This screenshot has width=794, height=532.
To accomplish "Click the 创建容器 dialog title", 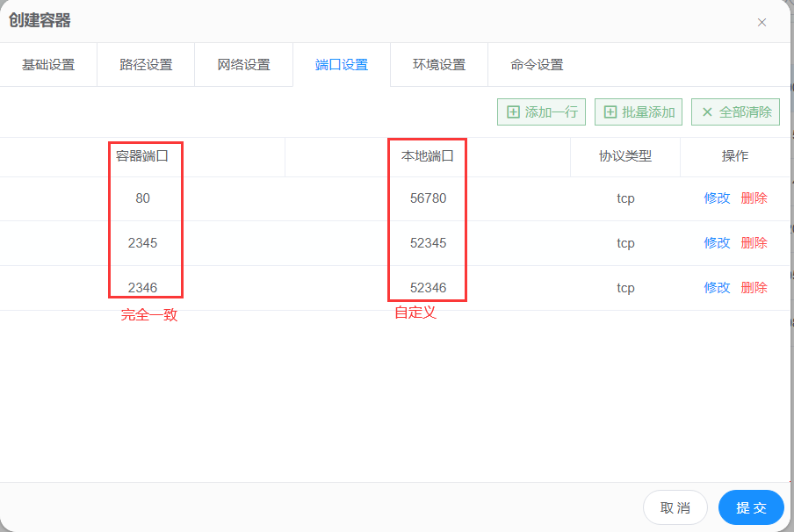I will 40,21.
